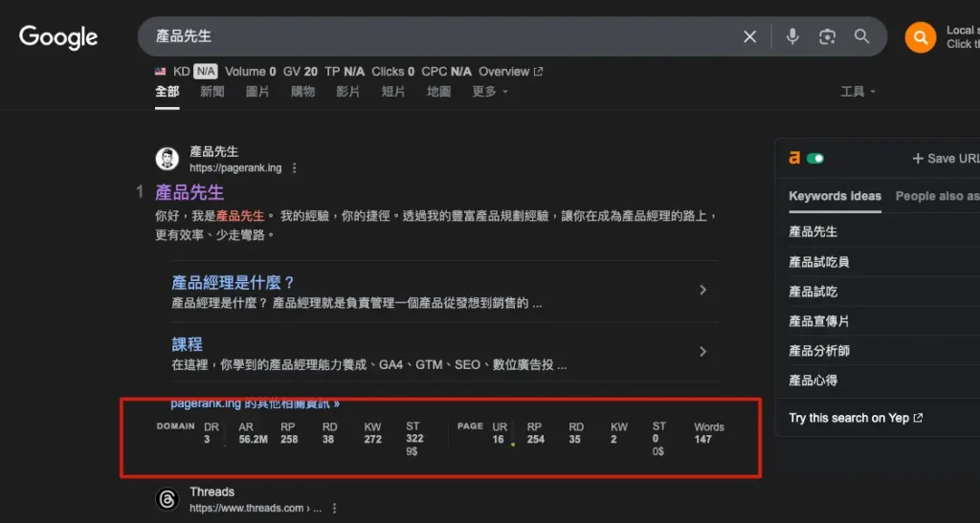Viewport: 980px width, 523px height.
Task: Click keyword idea 產品心得
Action: coord(813,381)
